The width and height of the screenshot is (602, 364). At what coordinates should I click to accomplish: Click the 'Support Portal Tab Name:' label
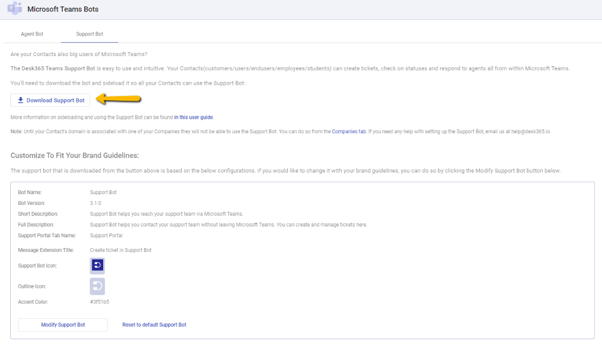point(47,236)
